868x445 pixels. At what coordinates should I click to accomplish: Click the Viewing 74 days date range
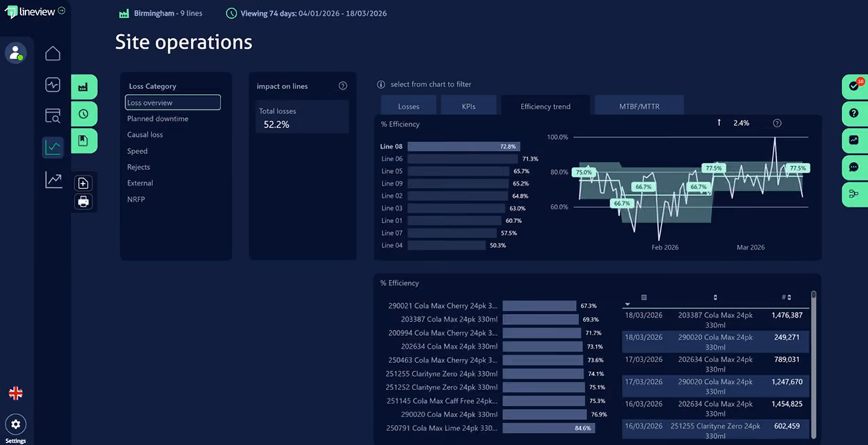tap(307, 13)
